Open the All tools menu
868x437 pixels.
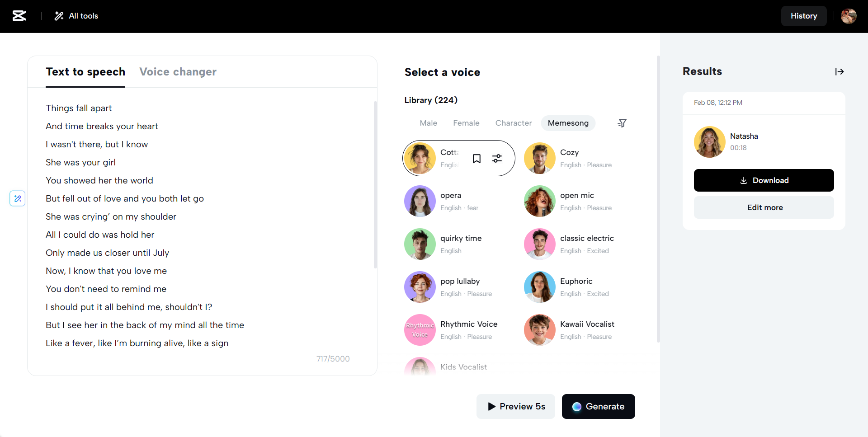pyautogui.click(x=76, y=16)
